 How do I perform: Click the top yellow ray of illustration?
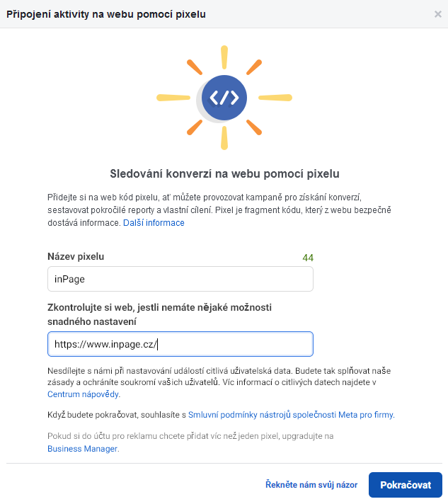coord(224,57)
